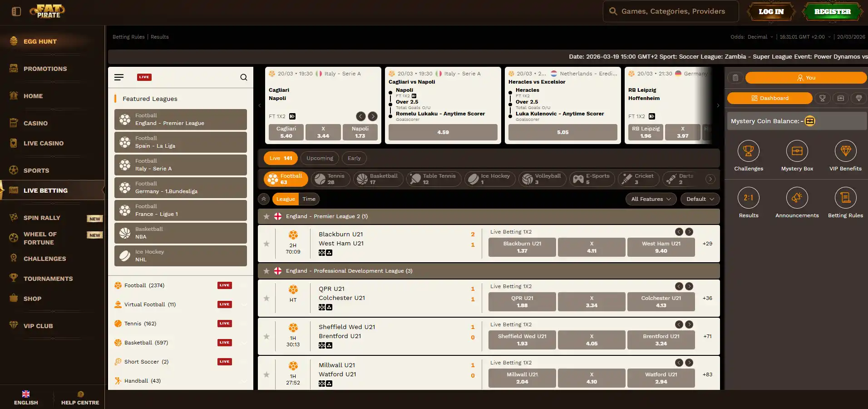
Task: Expand +29 more markets Blackburn U21
Action: 707,244
